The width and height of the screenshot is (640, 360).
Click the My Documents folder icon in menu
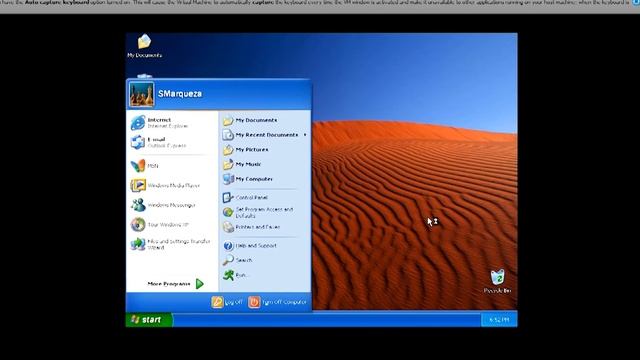click(228, 120)
